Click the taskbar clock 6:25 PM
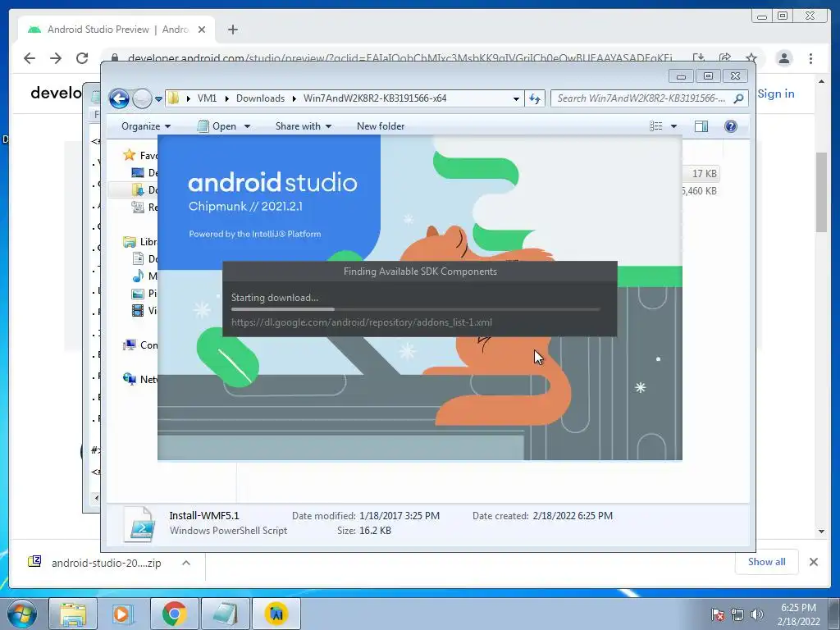The width and height of the screenshot is (840, 630). click(x=798, y=608)
